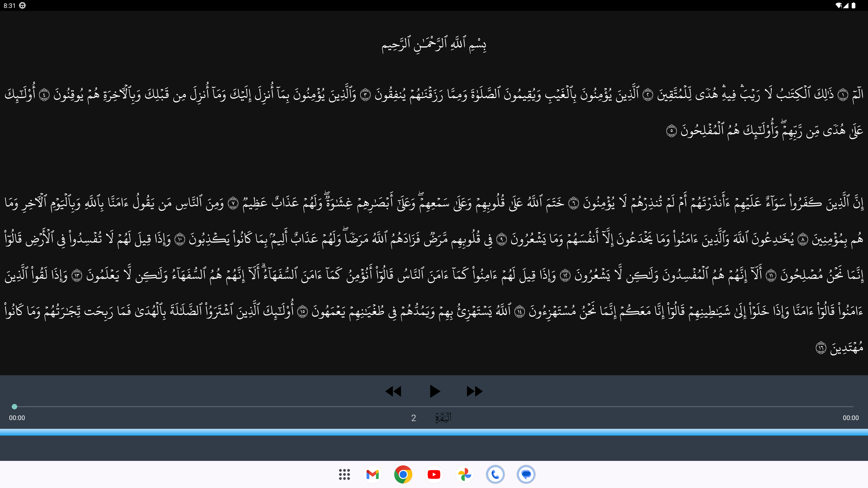Click the total duration time on right

[x=850, y=418]
